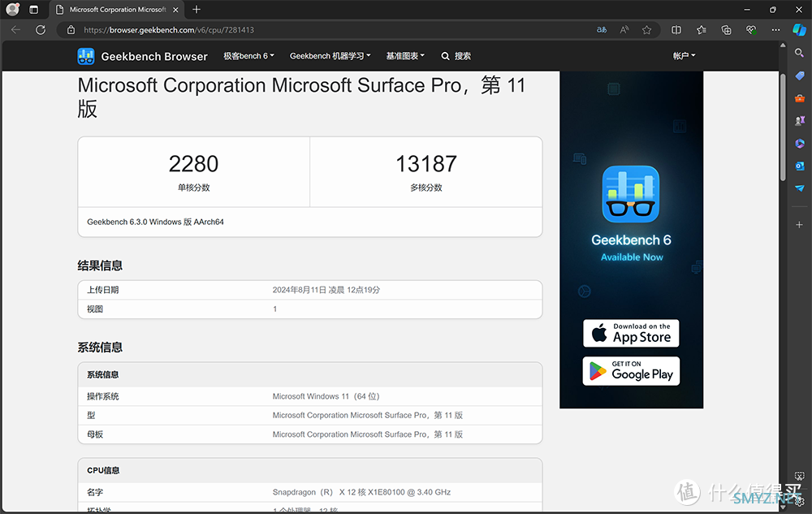
Task: Click the sidebar search icon
Action: point(800,53)
